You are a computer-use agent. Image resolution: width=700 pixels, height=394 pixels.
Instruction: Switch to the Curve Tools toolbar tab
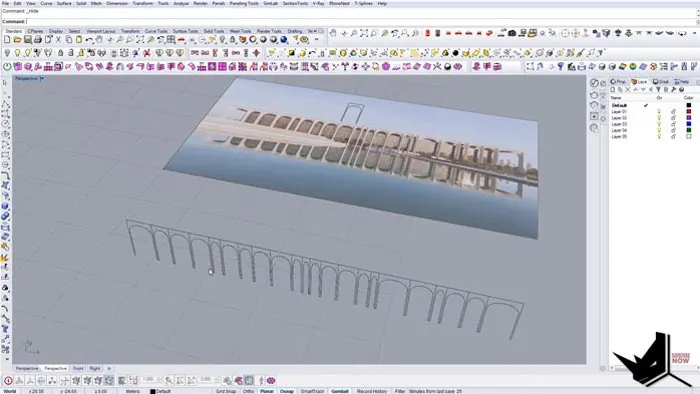[x=156, y=31]
